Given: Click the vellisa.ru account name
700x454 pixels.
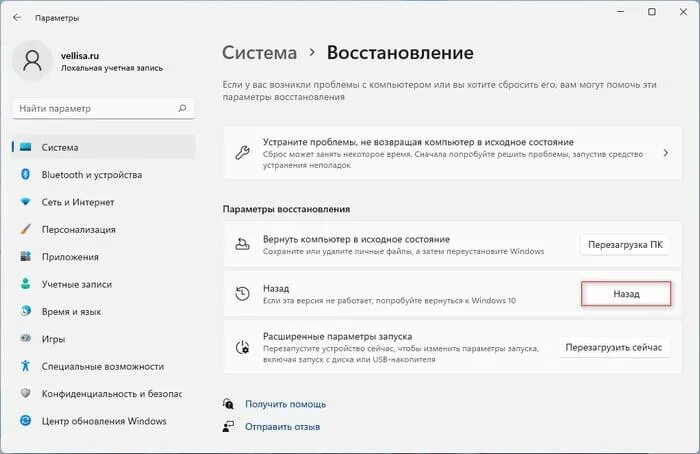Looking at the screenshot, I should click(80, 56).
